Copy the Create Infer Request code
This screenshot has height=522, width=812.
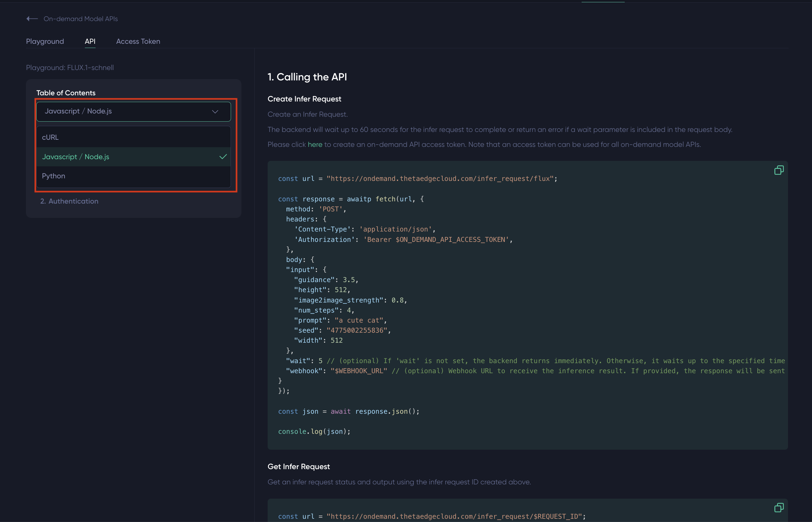pyautogui.click(x=779, y=170)
